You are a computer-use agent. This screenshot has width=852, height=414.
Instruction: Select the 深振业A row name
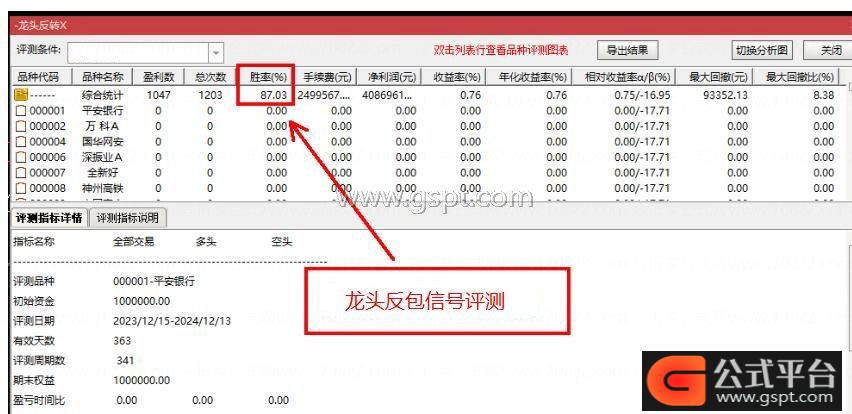pos(103,158)
